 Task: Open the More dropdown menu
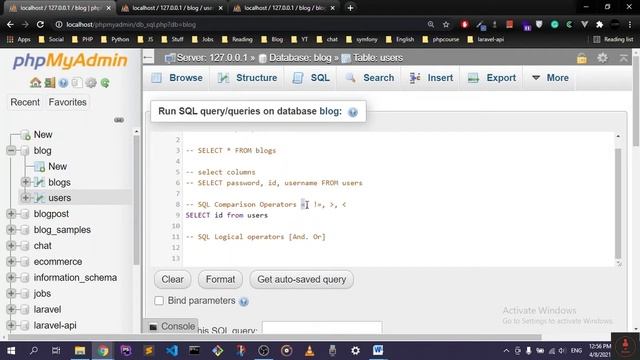coord(550,78)
